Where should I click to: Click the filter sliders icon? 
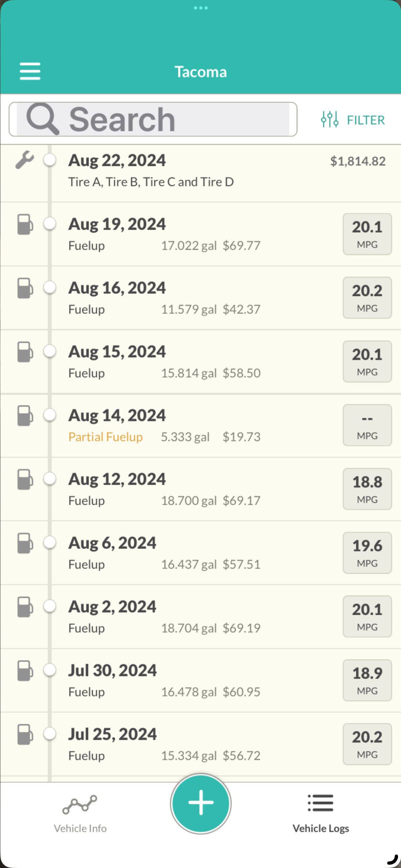[x=329, y=119]
